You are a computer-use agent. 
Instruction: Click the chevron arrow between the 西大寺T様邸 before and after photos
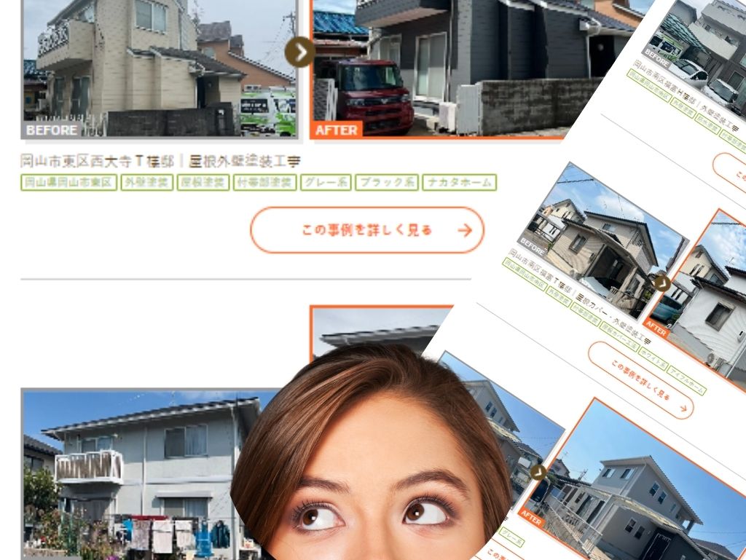(x=299, y=52)
